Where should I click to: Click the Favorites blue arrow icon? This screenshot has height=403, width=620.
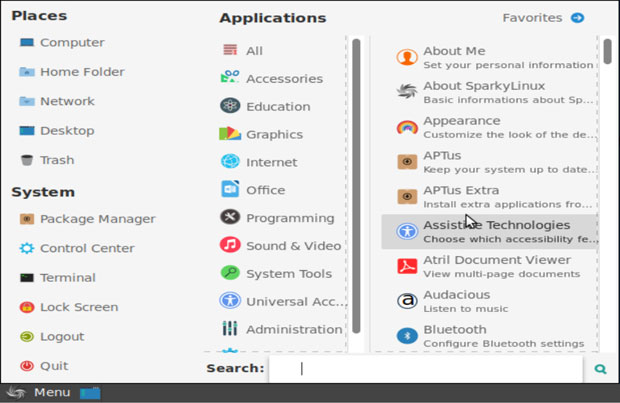pos(577,18)
